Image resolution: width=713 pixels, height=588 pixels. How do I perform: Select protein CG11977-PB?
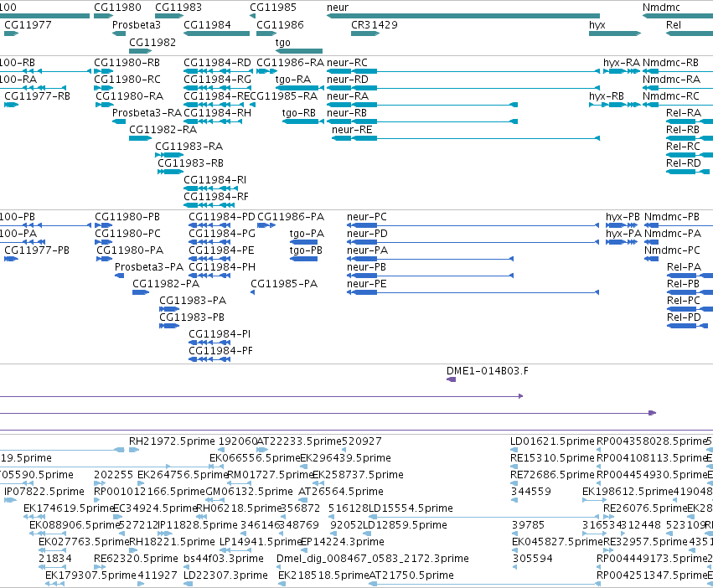[37, 250]
